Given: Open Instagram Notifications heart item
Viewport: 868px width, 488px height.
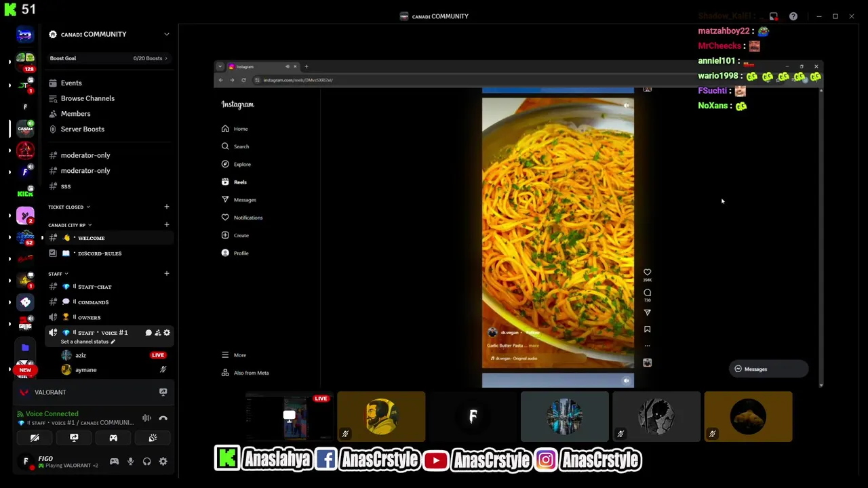Looking at the screenshot, I should tap(242, 218).
